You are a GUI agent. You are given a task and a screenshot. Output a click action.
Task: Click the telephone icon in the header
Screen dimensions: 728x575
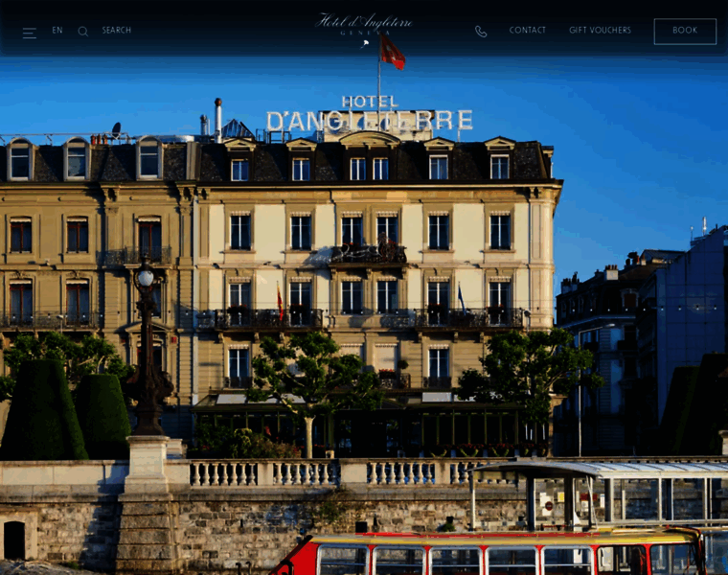[481, 31]
